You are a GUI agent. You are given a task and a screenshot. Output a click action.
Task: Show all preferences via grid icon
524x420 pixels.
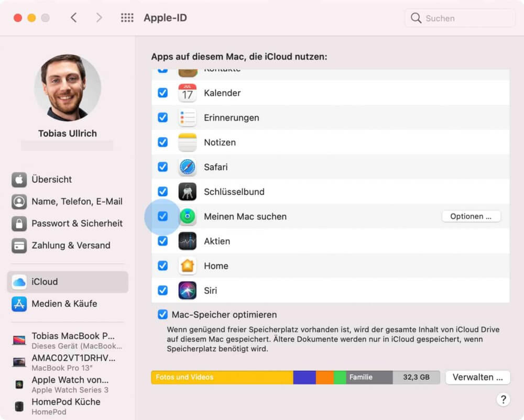[127, 18]
